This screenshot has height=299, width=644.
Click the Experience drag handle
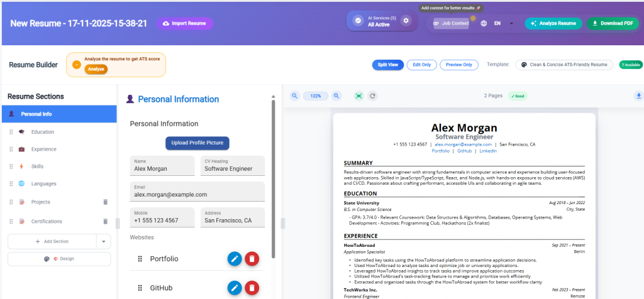[x=11, y=149]
